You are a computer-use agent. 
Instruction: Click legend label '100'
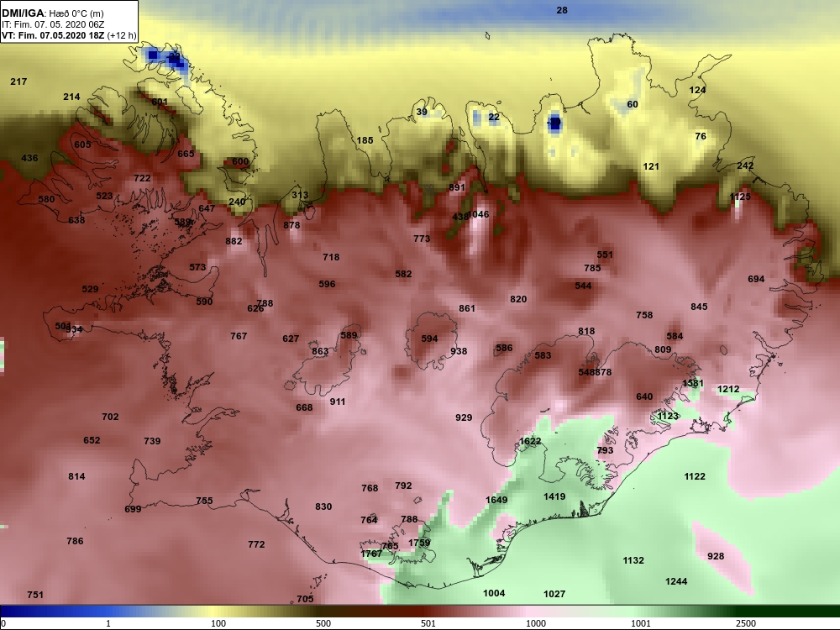pyautogui.click(x=218, y=623)
